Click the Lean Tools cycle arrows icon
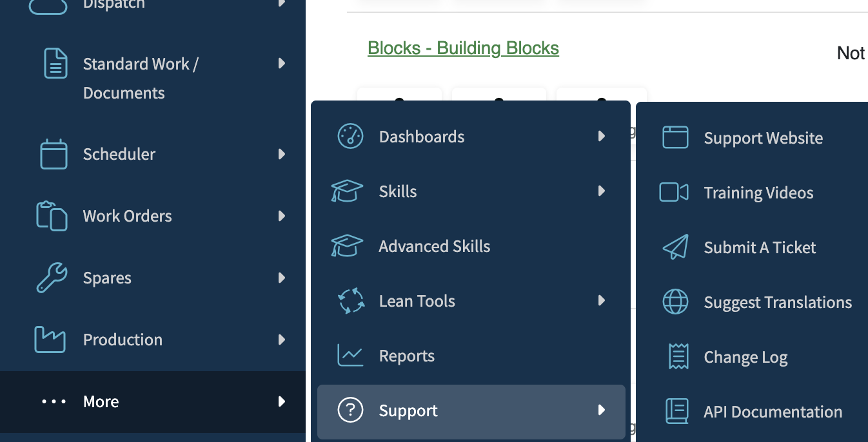The image size is (868, 442). (x=351, y=301)
